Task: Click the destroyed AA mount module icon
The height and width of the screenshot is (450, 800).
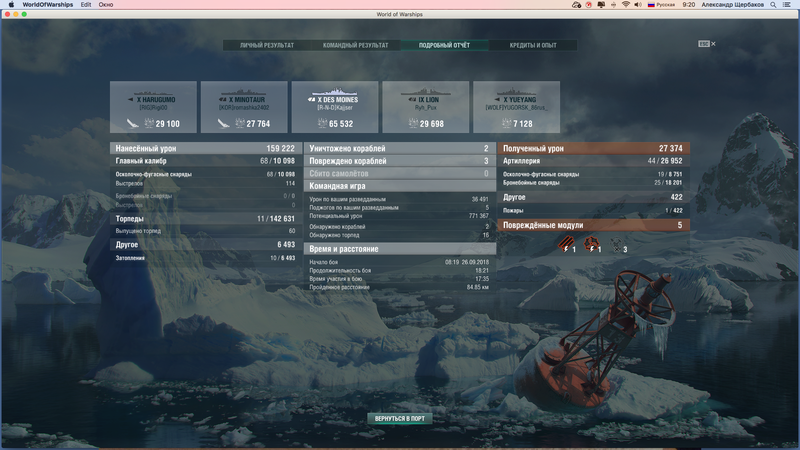Action: (x=617, y=245)
